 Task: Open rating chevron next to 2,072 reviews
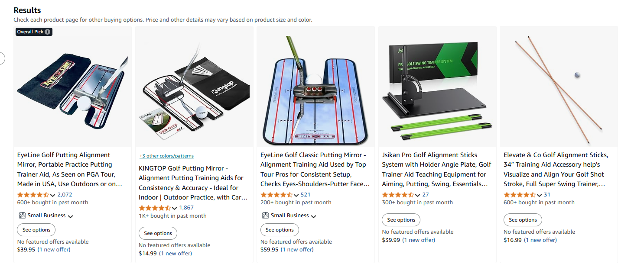53,195
